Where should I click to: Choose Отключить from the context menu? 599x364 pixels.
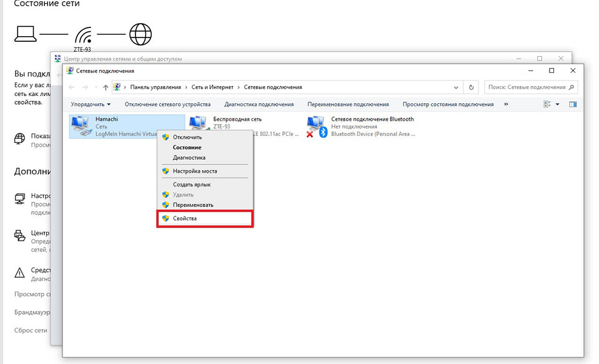tap(187, 137)
